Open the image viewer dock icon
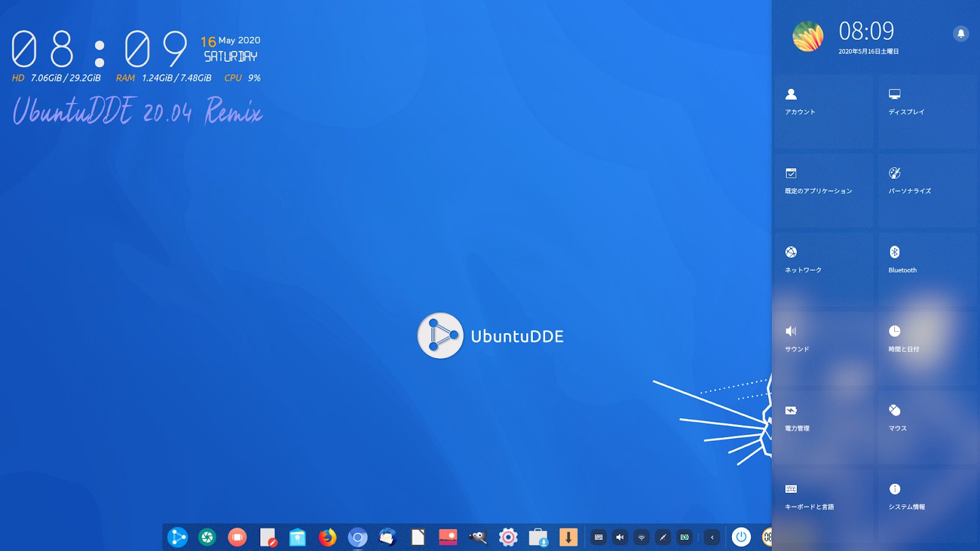Viewport: 980px width, 551px height. click(448, 538)
